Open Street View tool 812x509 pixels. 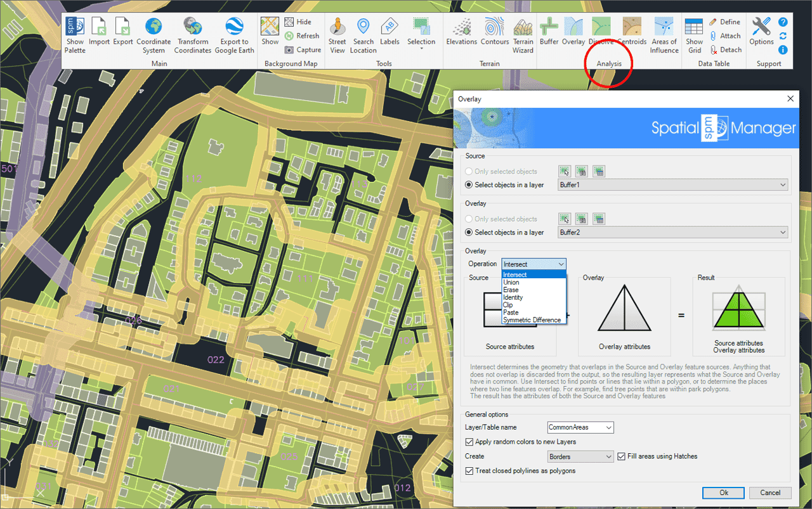(x=337, y=27)
